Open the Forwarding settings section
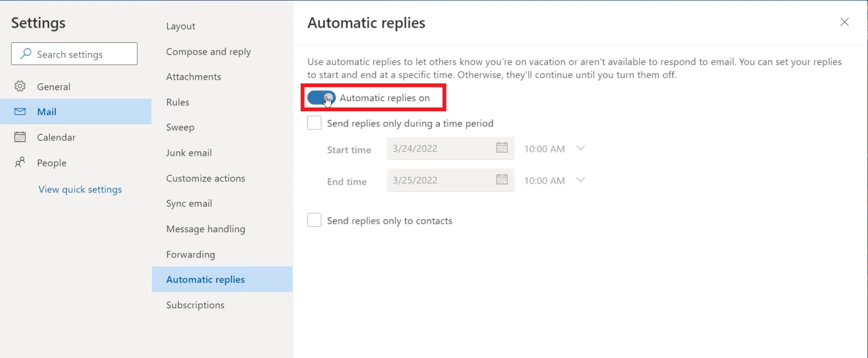This screenshot has height=358, width=868. click(190, 254)
